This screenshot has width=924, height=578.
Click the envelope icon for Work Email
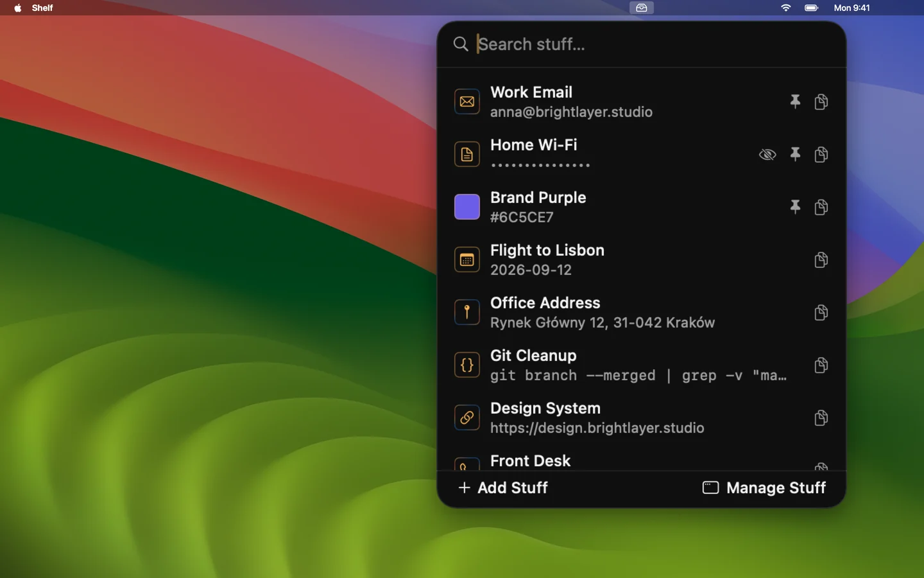(x=467, y=101)
